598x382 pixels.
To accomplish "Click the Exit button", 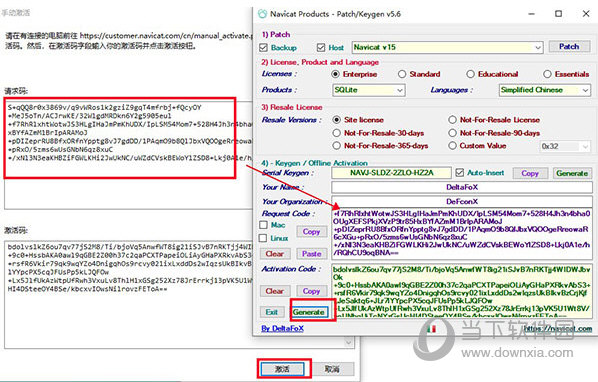I will [272, 312].
